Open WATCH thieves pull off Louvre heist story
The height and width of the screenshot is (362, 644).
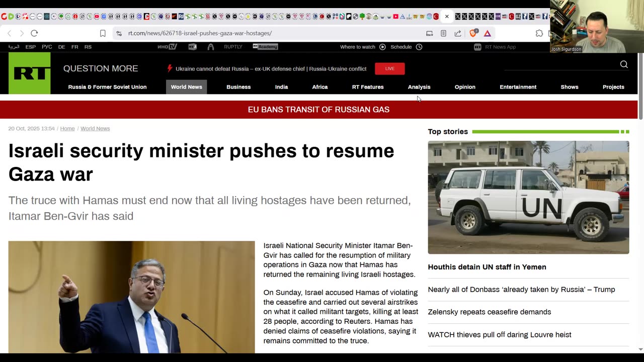pyautogui.click(x=500, y=335)
